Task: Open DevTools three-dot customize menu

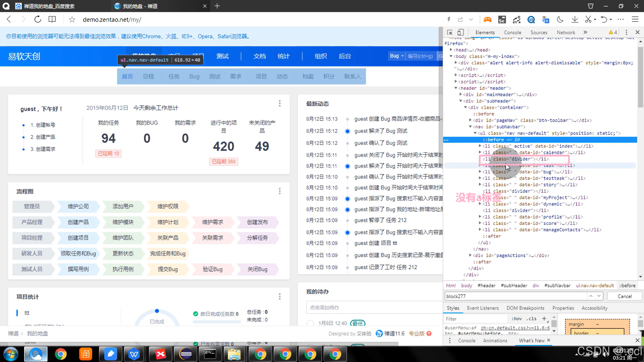Action: [626, 33]
